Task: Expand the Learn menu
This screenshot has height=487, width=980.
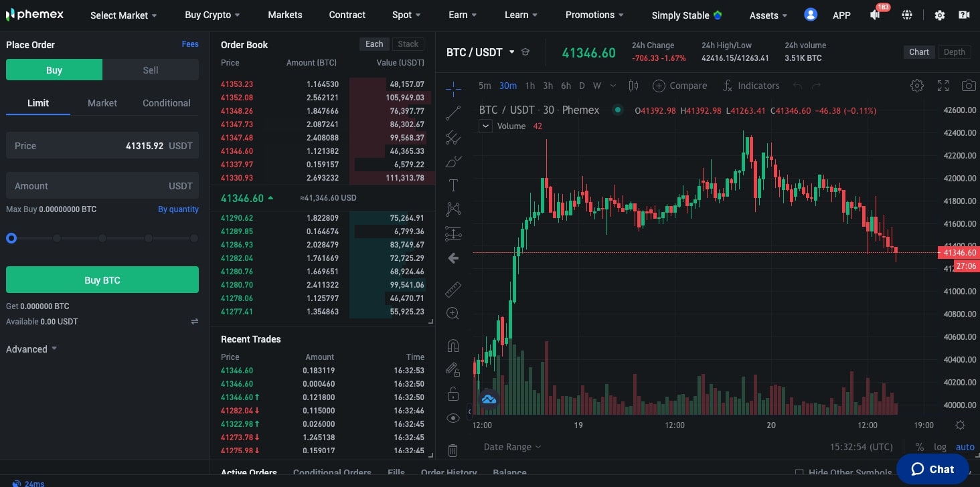Action: [x=521, y=15]
